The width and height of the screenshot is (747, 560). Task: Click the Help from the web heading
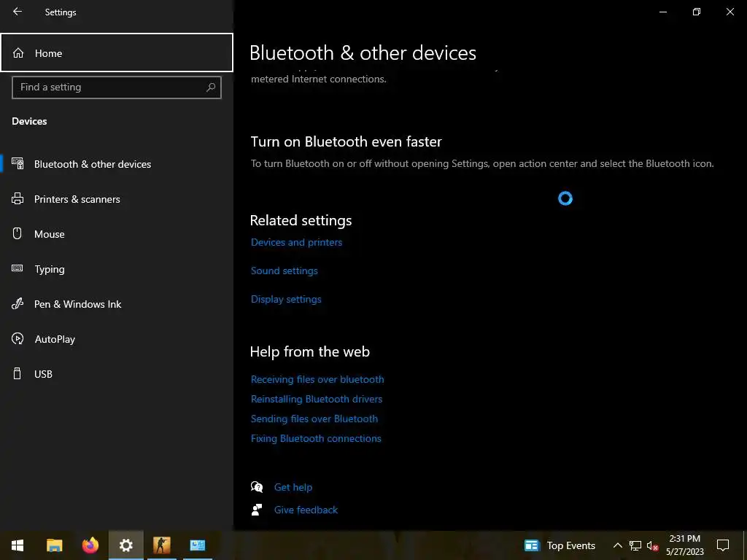point(309,351)
